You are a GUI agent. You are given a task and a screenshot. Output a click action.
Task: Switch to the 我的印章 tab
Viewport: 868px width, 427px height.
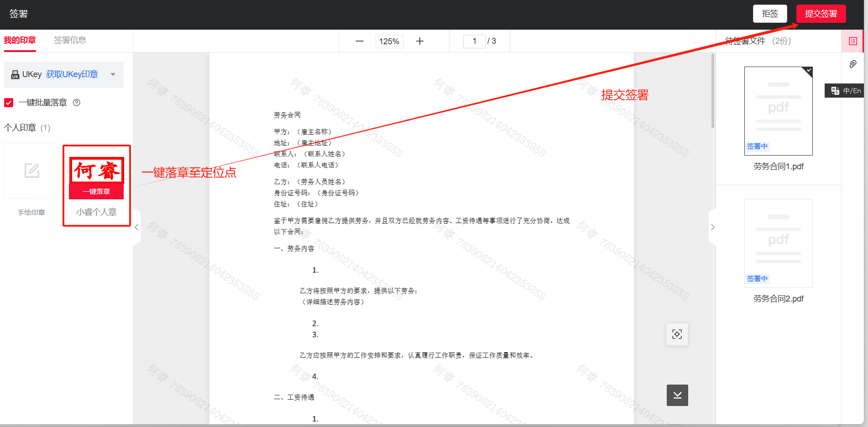(x=20, y=40)
